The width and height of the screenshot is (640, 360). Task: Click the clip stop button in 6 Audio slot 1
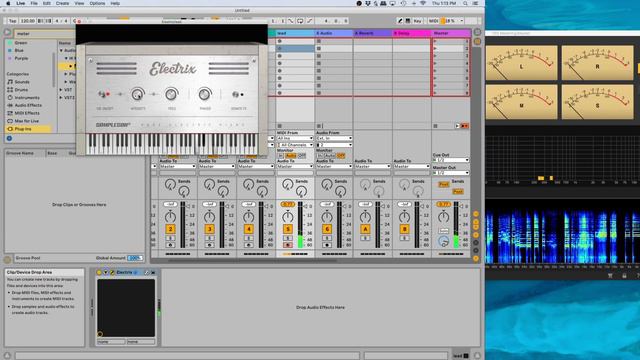click(x=319, y=41)
